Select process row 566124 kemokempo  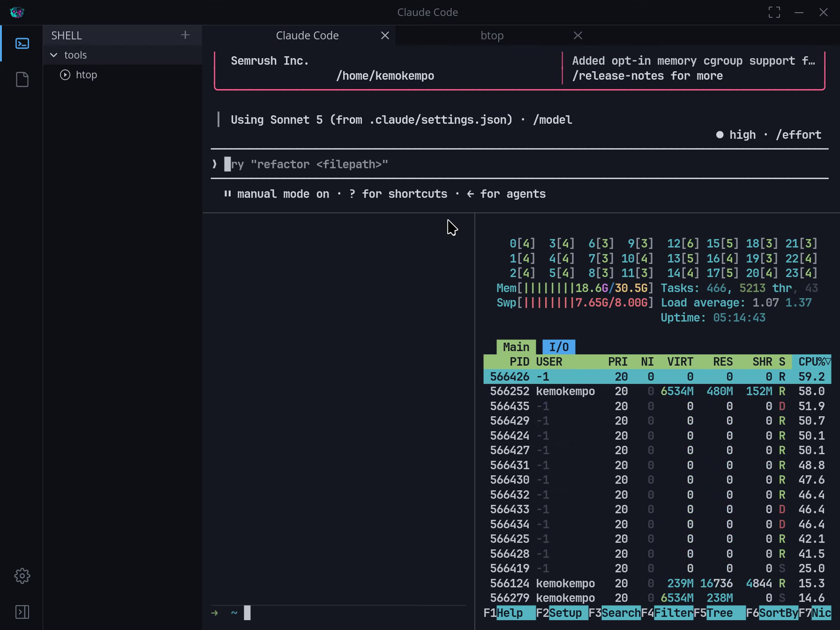[657, 584]
